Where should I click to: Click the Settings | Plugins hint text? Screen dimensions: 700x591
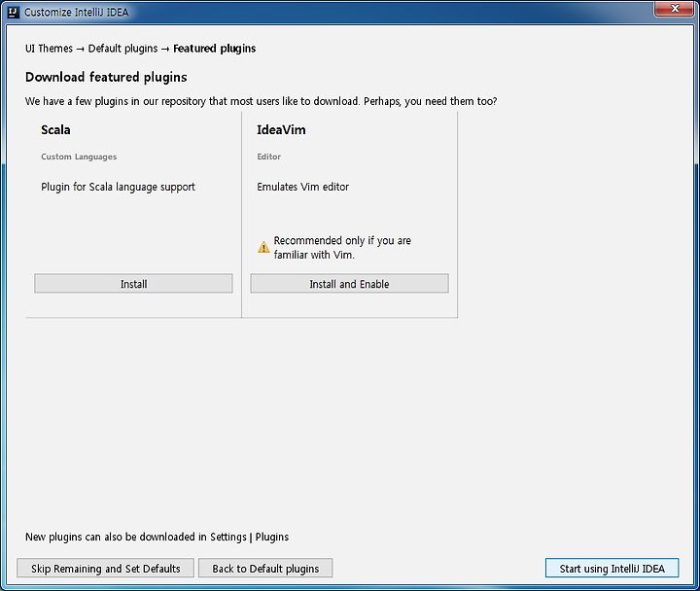tap(157, 537)
